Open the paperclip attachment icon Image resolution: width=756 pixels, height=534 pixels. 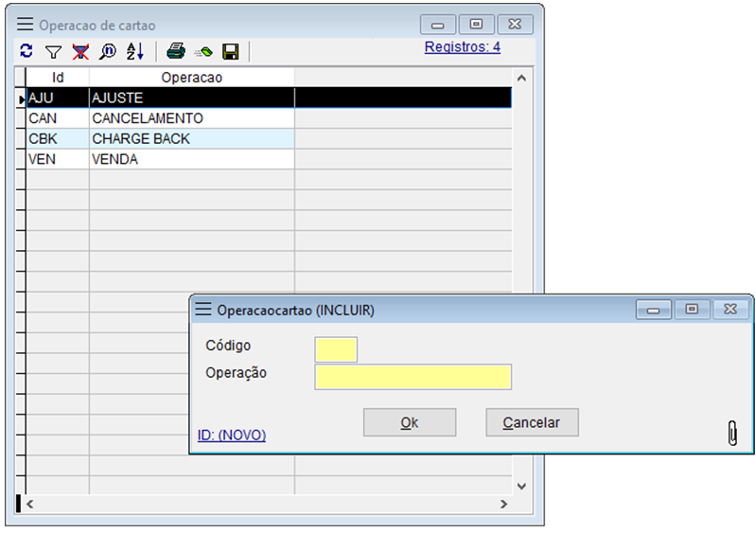(x=731, y=433)
